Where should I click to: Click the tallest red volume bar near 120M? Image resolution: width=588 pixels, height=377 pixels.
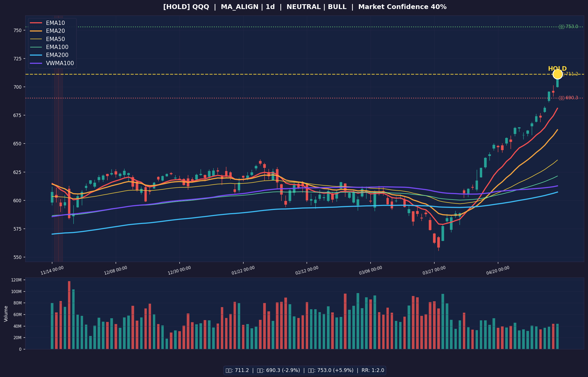click(69, 315)
